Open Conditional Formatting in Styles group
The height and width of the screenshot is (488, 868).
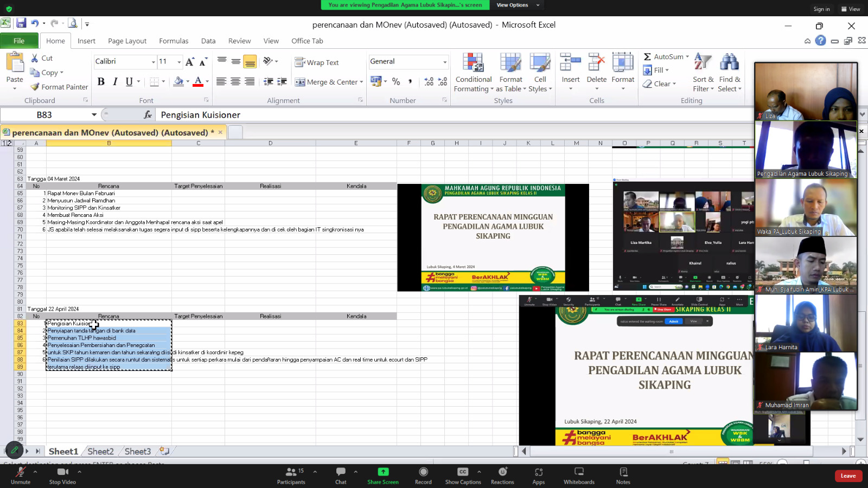(473, 73)
